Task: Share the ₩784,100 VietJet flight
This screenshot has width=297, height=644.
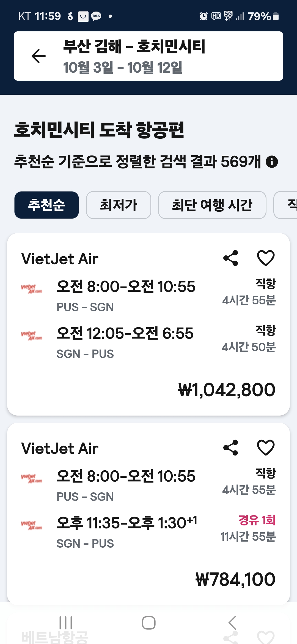Action: click(230, 447)
